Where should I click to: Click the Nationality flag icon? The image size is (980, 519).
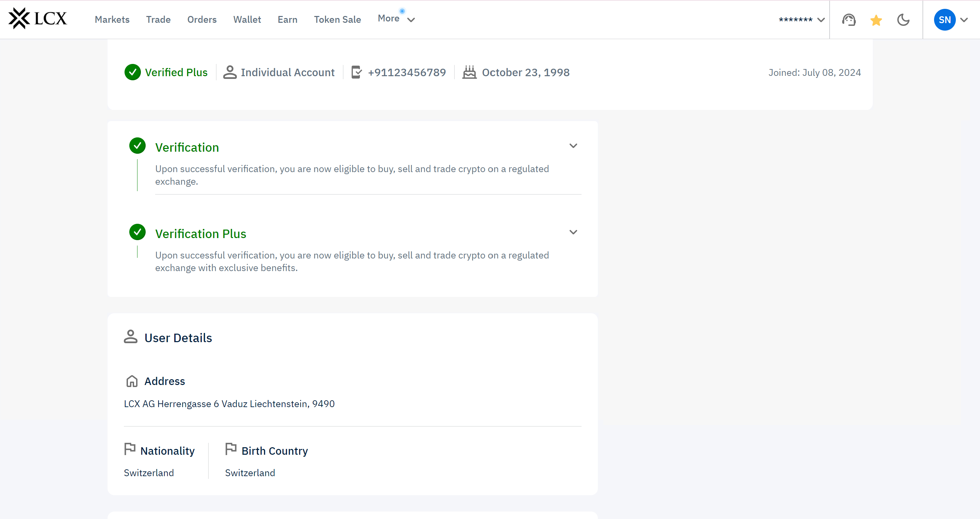pos(130,449)
